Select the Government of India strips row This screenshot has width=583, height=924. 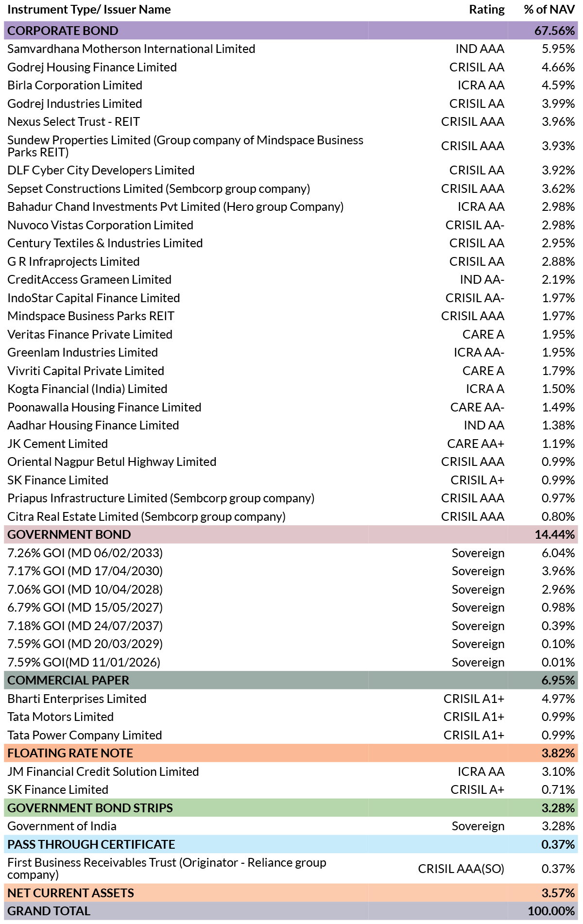[x=291, y=826]
